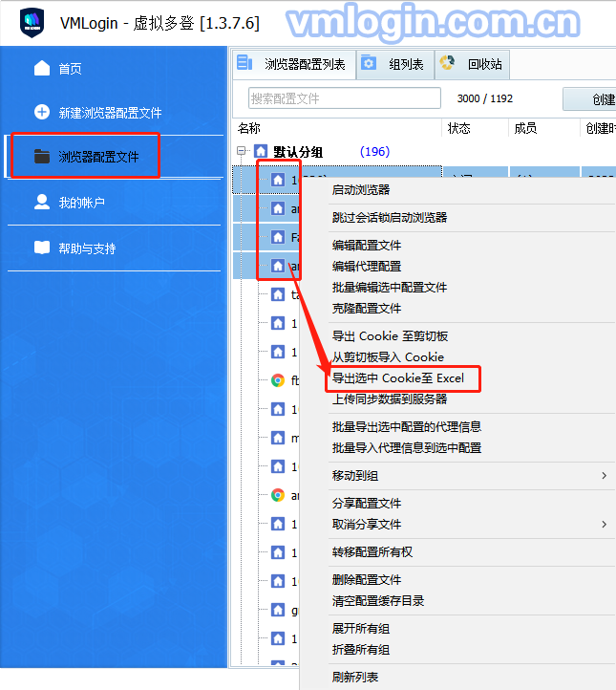Image resolution: width=616 pixels, height=690 pixels.
Task: Click the 3000 / 1192 profile counter
Action: pos(485,98)
